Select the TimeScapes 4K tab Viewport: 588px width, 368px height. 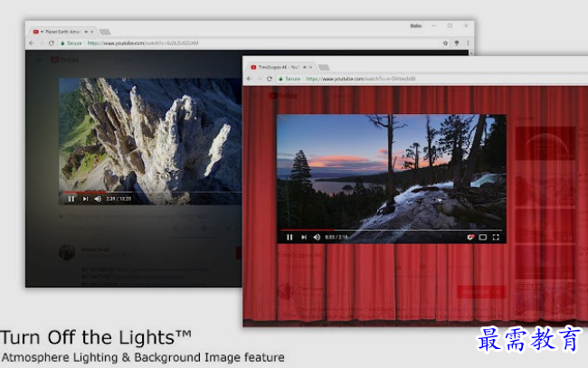pyautogui.click(x=281, y=67)
